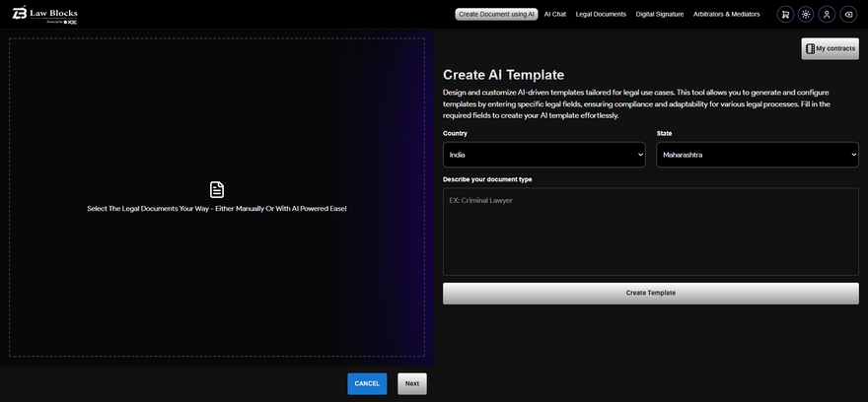
Task: Click the Create AI Template heading
Action: (x=503, y=75)
